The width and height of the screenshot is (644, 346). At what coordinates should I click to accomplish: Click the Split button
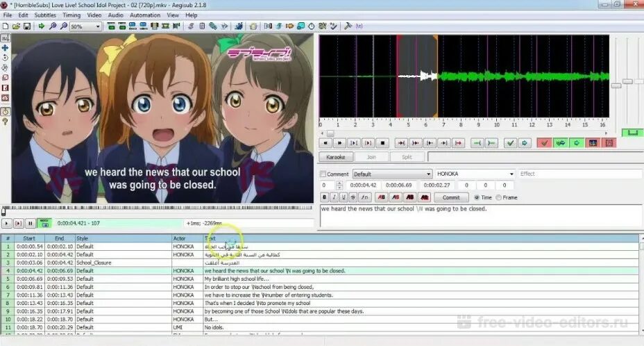(407, 157)
